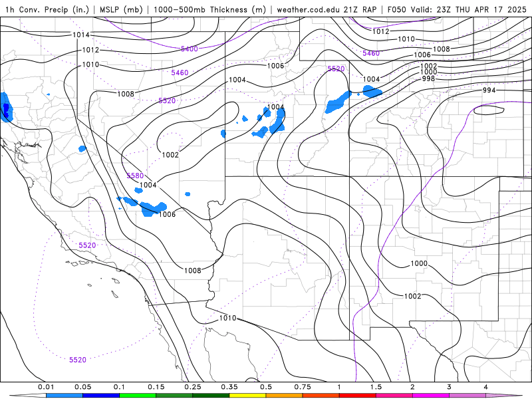Click the "1014" isobar label
Screen dimensions: 532x399
click(80, 35)
